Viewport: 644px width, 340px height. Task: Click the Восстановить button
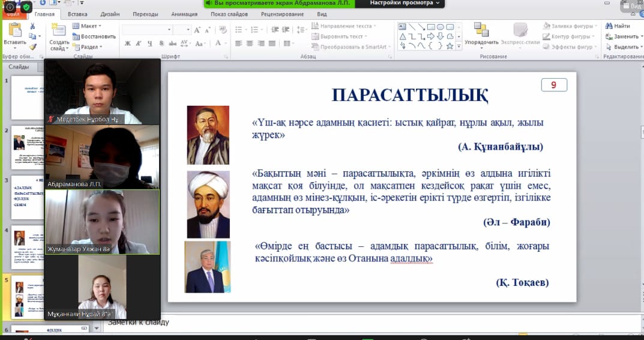[x=94, y=36]
